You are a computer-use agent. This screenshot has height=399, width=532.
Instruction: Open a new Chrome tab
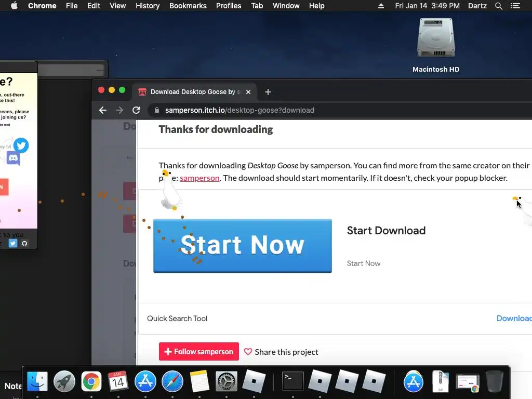[x=268, y=92]
